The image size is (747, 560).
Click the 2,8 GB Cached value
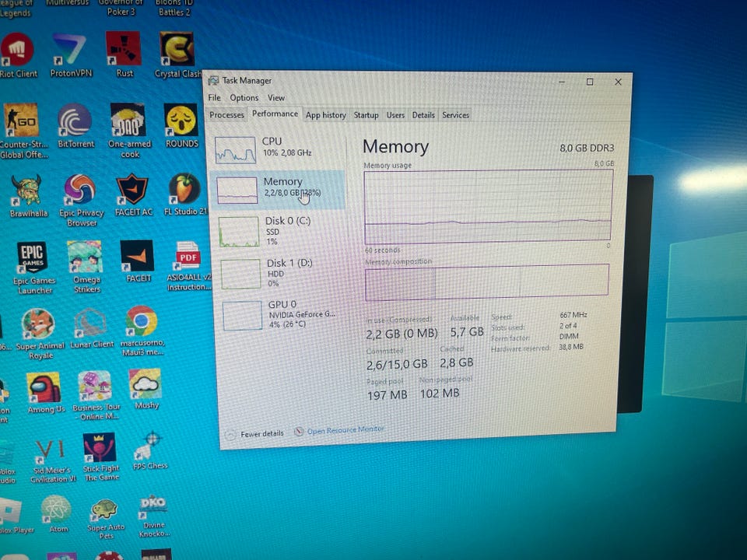pyautogui.click(x=457, y=363)
